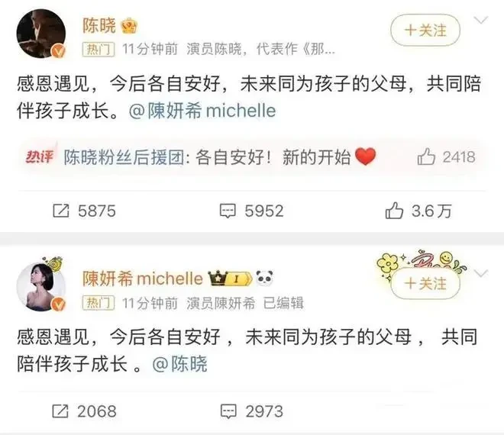Viewport: 504px width, 435px height.
Task: Click the repost icon showing 2068
Action: (60, 411)
